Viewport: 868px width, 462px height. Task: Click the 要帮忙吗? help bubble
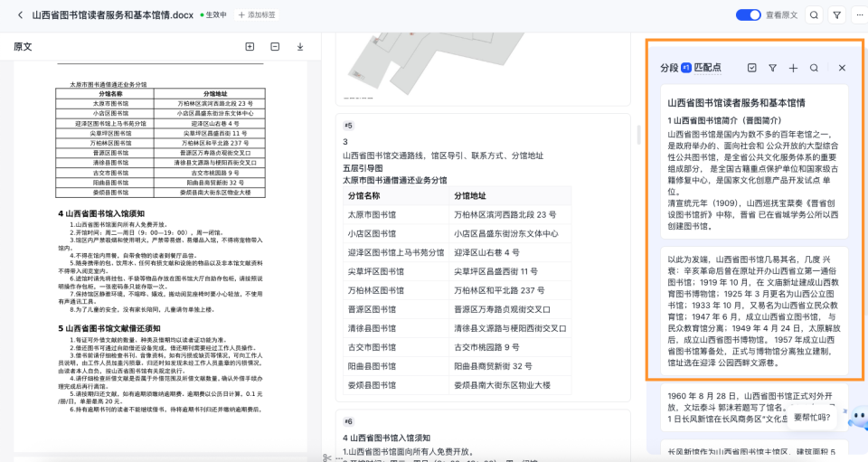(x=811, y=418)
